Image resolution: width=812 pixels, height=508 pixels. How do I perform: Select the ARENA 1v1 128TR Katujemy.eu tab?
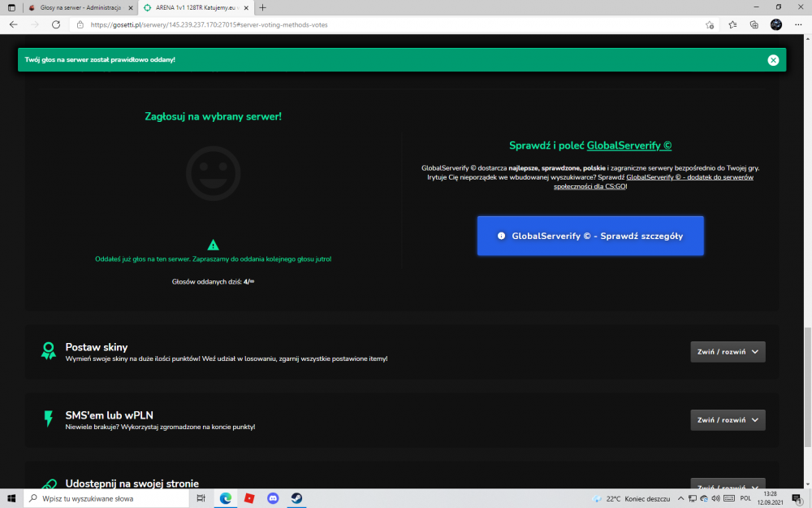[196, 8]
